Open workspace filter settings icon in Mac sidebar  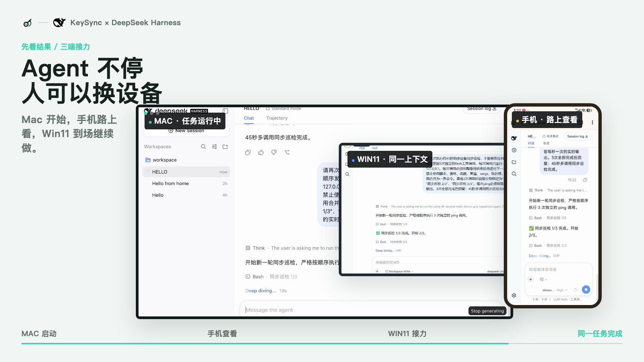coord(214,146)
